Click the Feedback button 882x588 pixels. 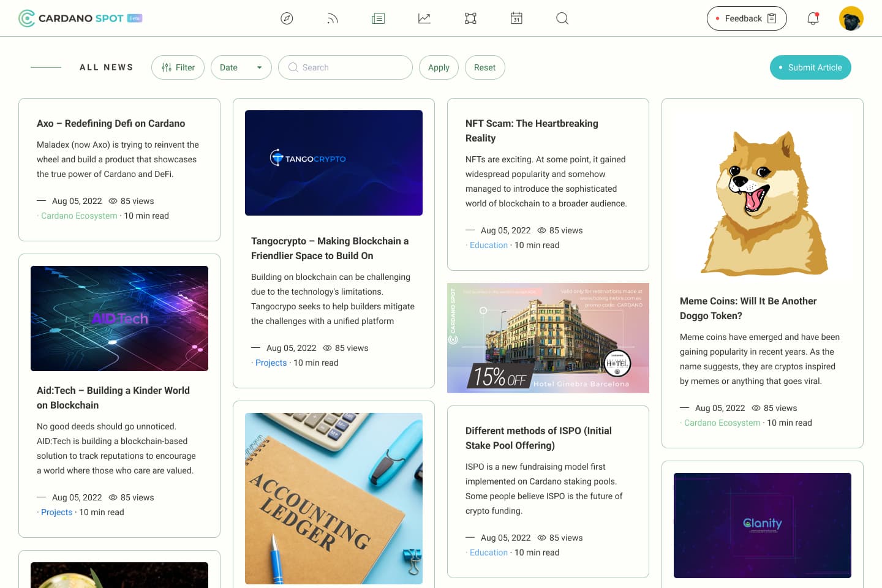click(746, 18)
